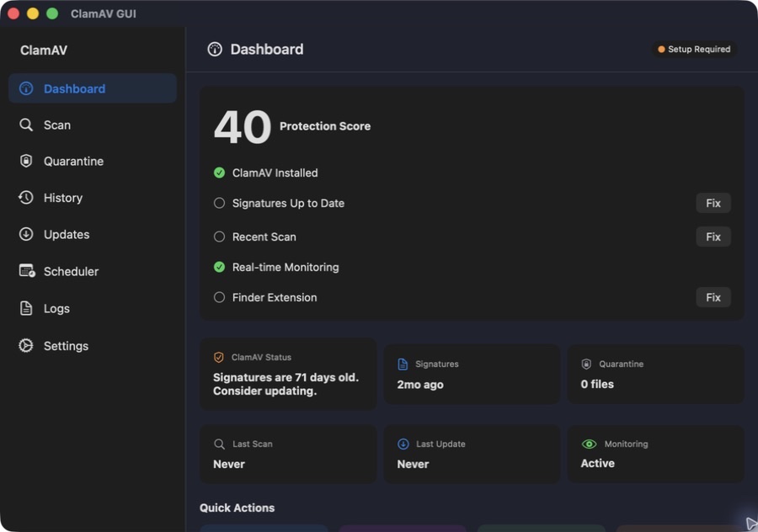Fix the Recent Scan issue
The width and height of the screenshot is (758, 532).
[x=713, y=237]
